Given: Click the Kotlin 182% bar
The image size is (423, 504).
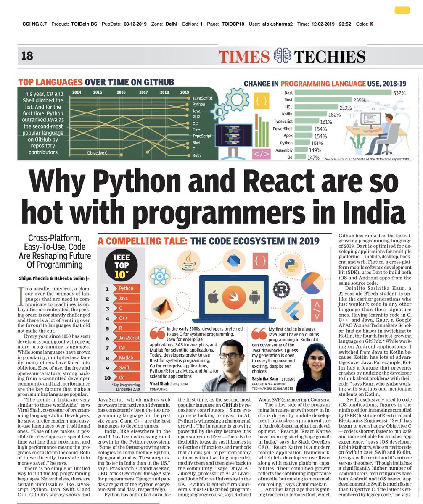Looking at the screenshot, I should [312, 115].
